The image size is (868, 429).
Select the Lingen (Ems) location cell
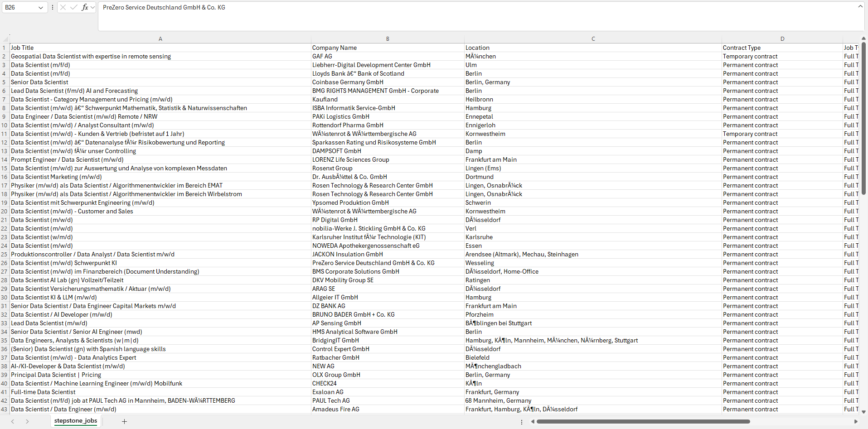[x=593, y=168]
